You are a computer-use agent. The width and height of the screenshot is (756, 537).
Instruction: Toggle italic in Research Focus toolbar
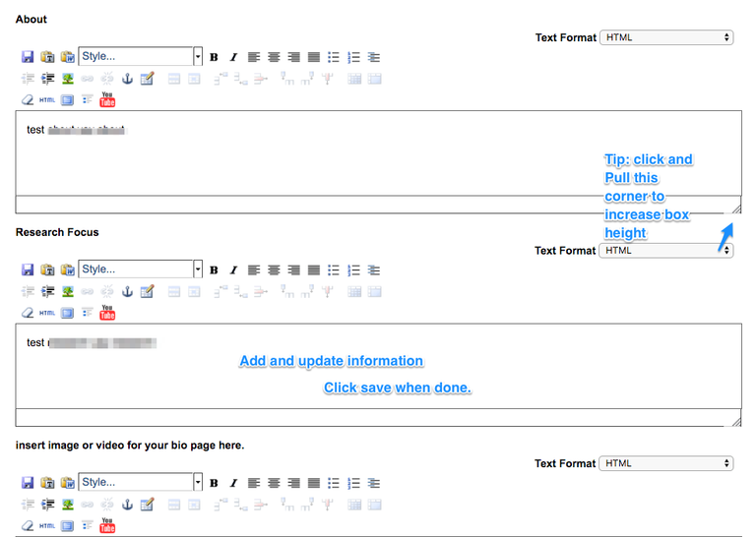click(x=233, y=270)
